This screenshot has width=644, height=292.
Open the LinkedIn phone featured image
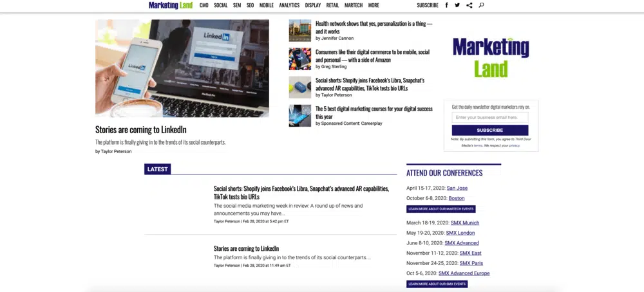pos(182,68)
